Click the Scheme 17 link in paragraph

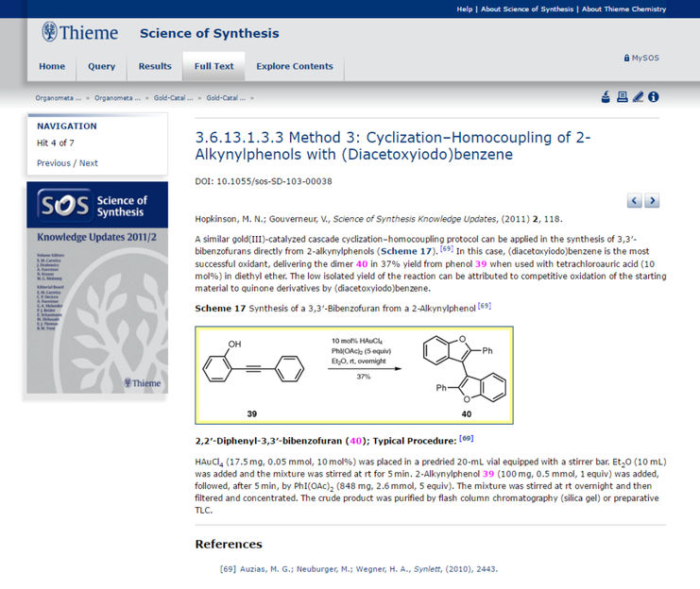(x=406, y=251)
